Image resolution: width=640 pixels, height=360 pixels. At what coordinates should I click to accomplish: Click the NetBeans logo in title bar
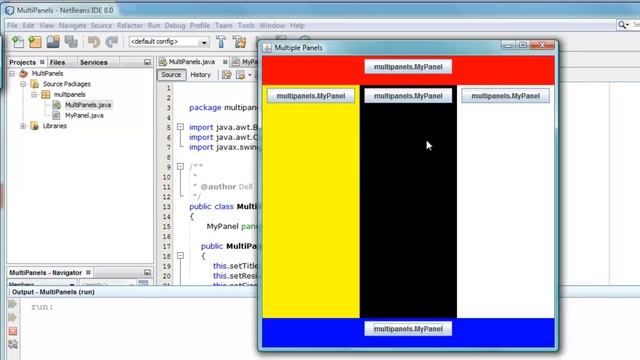9,10
